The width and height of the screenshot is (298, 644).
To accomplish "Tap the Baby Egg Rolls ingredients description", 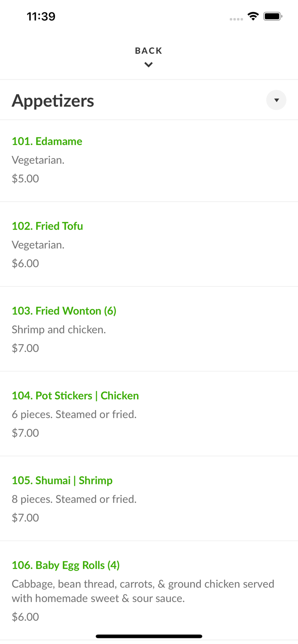I will coord(143,591).
